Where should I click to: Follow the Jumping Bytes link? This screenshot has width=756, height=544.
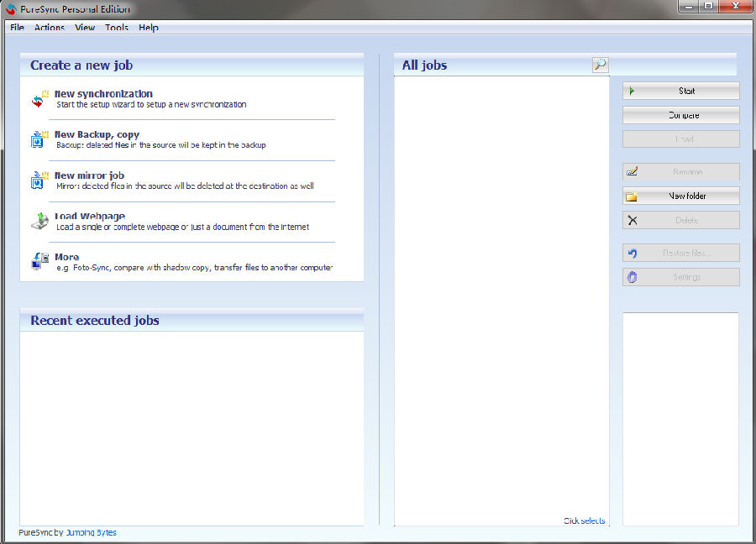(91, 532)
